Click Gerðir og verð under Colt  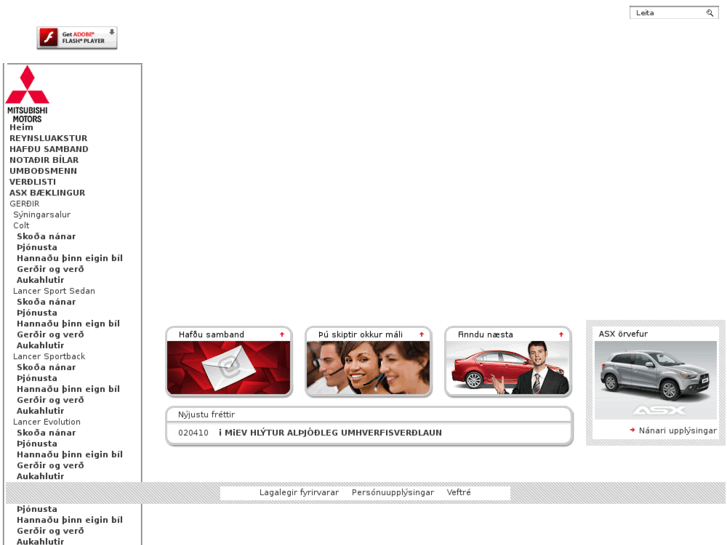coord(51,269)
